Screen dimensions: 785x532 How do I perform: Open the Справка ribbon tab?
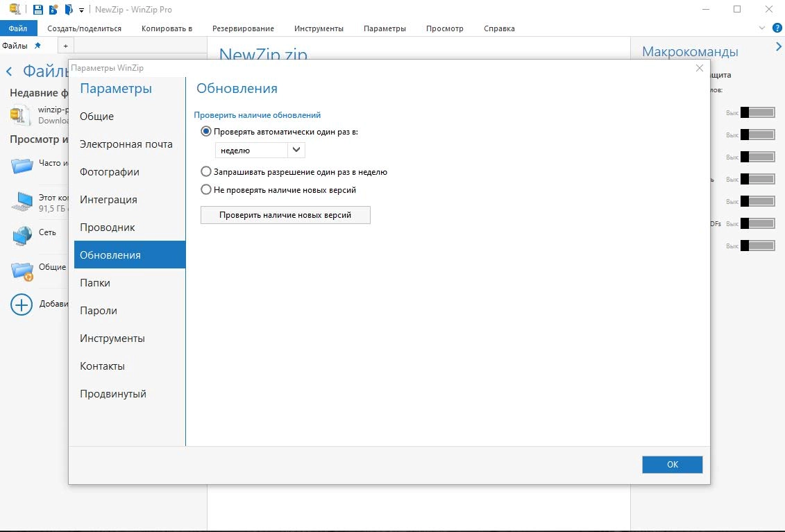pos(499,28)
